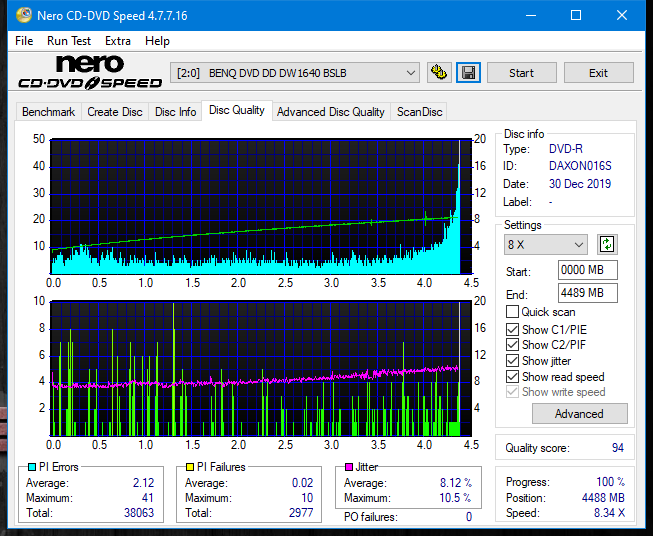This screenshot has width=653, height=536.
Task: Click the Start button
Action: point(521,73)
